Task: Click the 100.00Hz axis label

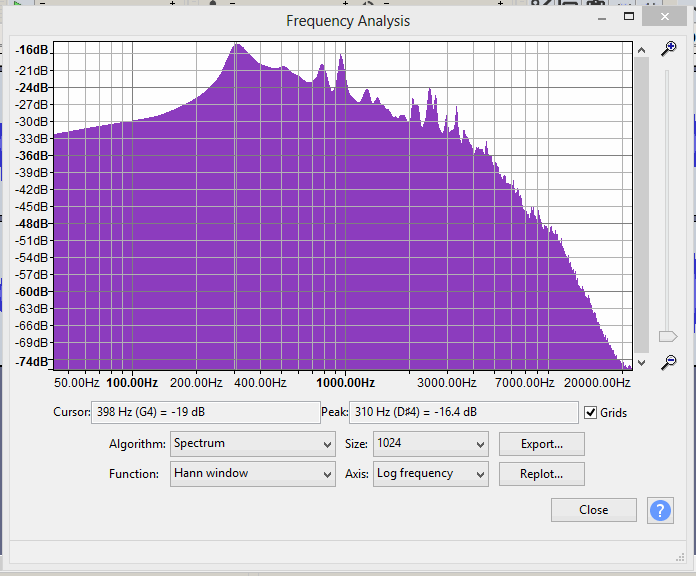Action: tap(132, 383)
